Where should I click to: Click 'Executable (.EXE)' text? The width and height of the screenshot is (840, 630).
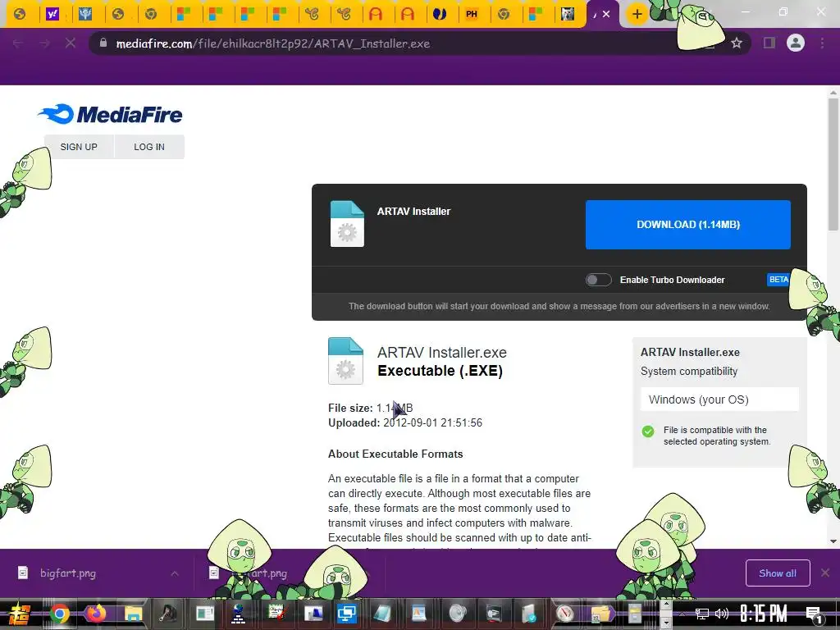(440, 371)
